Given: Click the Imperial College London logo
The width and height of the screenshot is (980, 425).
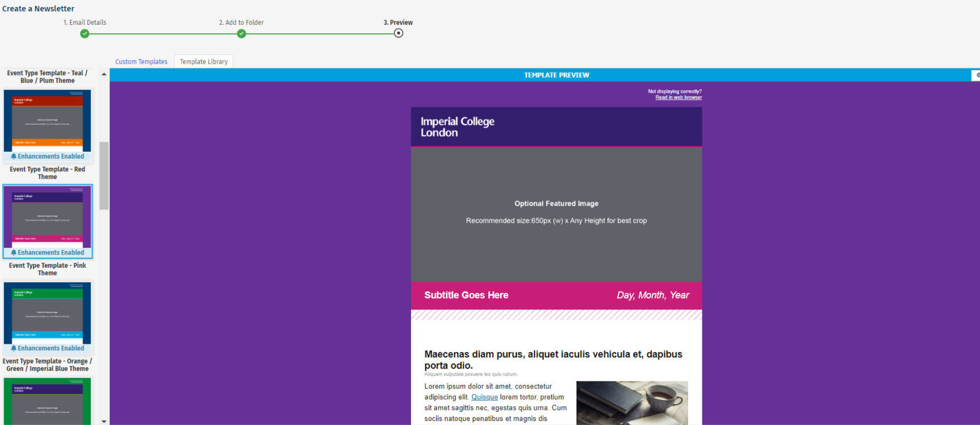Looking at the screenshot, I should click(457, 127).
